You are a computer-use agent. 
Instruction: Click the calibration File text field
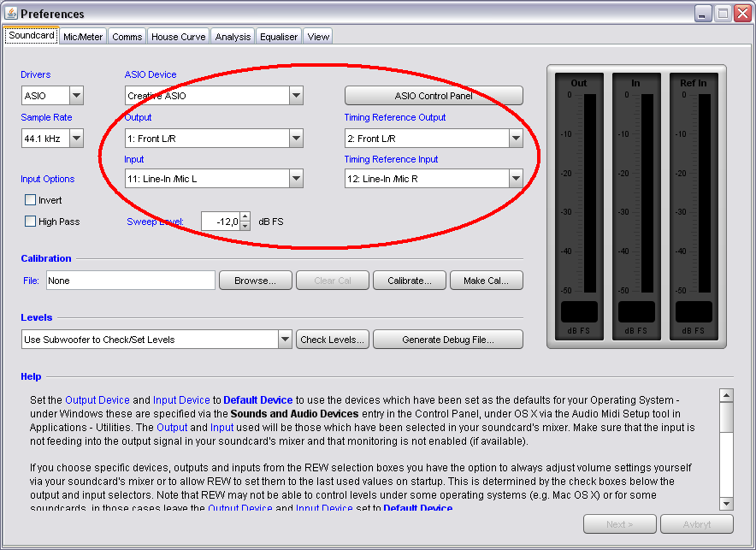coord(130,281)
